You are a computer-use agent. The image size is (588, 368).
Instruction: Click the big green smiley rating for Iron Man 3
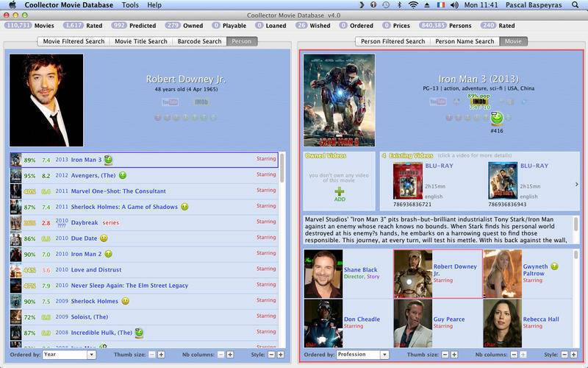click(x=497, y=118)
